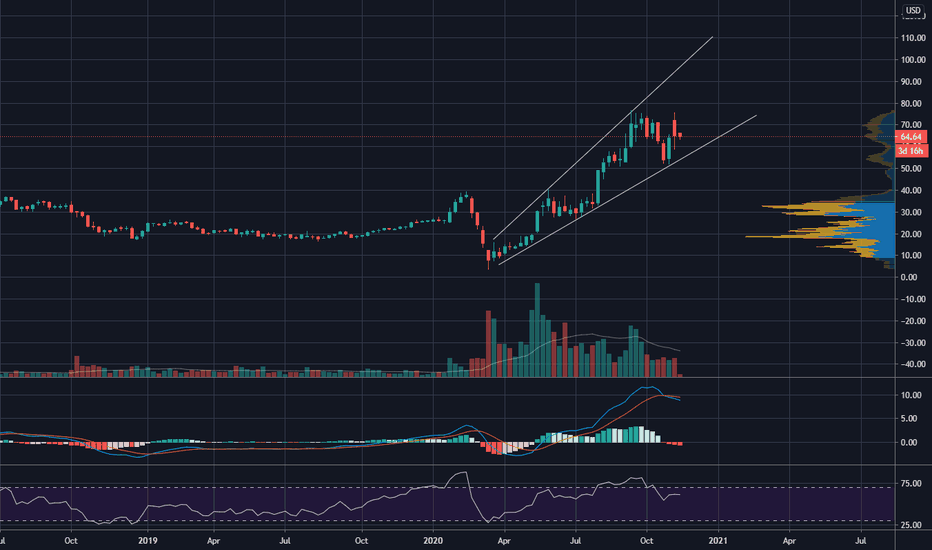Click the 25.00 RSI axis label

click(x=912, y=525)
